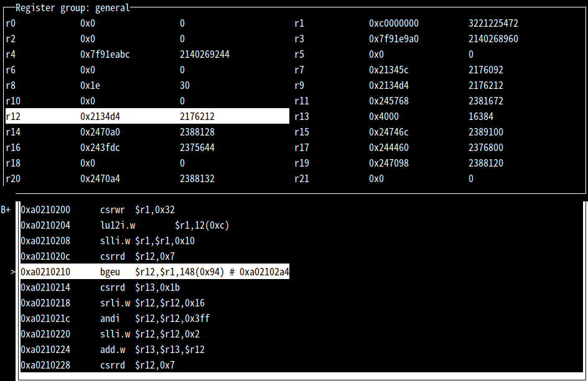The height and width of the screenshot is (381, 588).
Task: Click the Register group: general title
Action: tap(72, 8)
